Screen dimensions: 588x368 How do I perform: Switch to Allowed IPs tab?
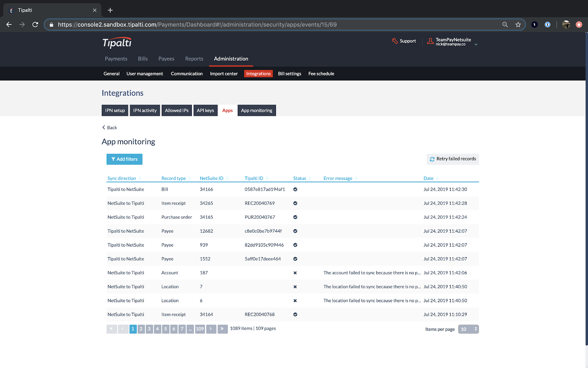coord(177,110)
